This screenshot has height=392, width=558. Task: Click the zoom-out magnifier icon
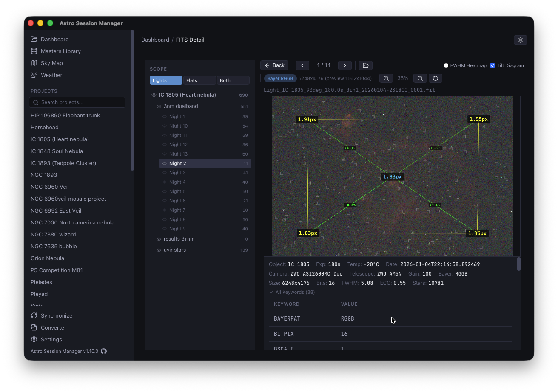tap(420, 78)
